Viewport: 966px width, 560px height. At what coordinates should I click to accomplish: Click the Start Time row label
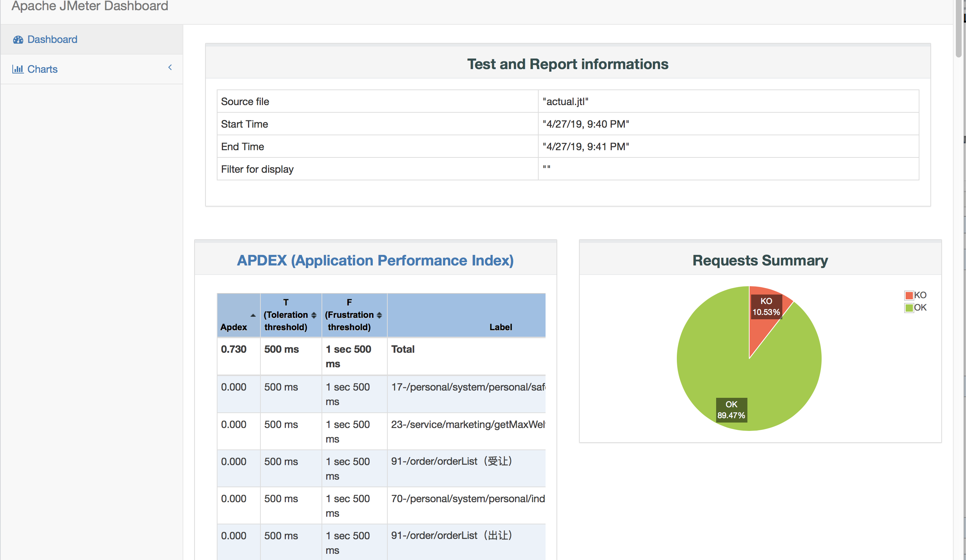[244, 124]
